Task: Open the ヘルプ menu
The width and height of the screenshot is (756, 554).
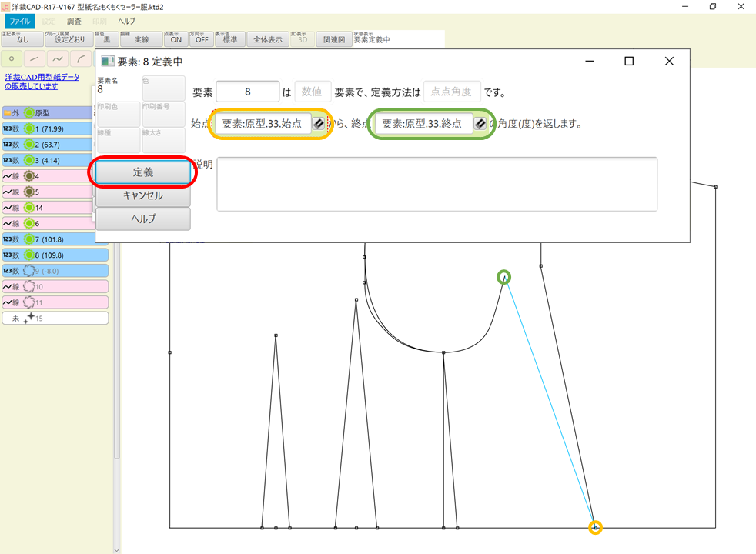Action: click(x=126, y=22)
